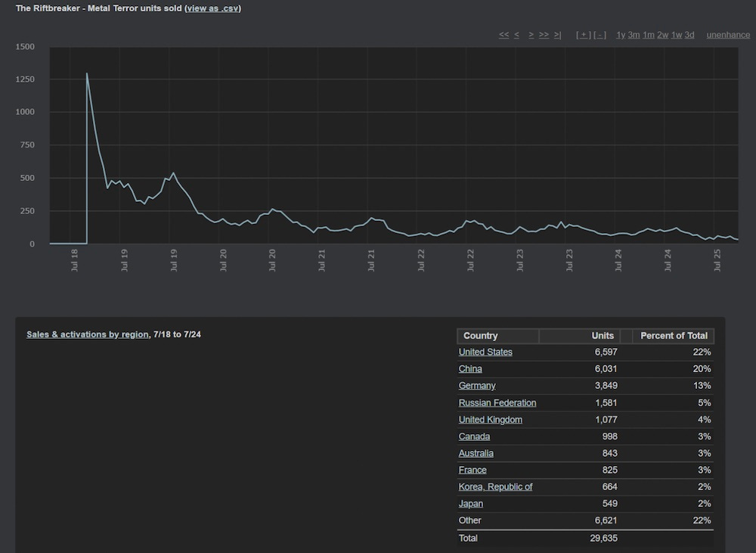Open Russian Federation country link

click(497, 402)
